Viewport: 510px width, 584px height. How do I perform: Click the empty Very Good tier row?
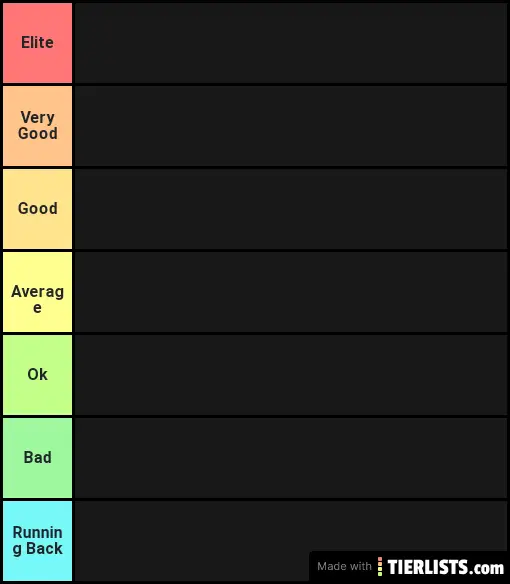click(291, 126)
